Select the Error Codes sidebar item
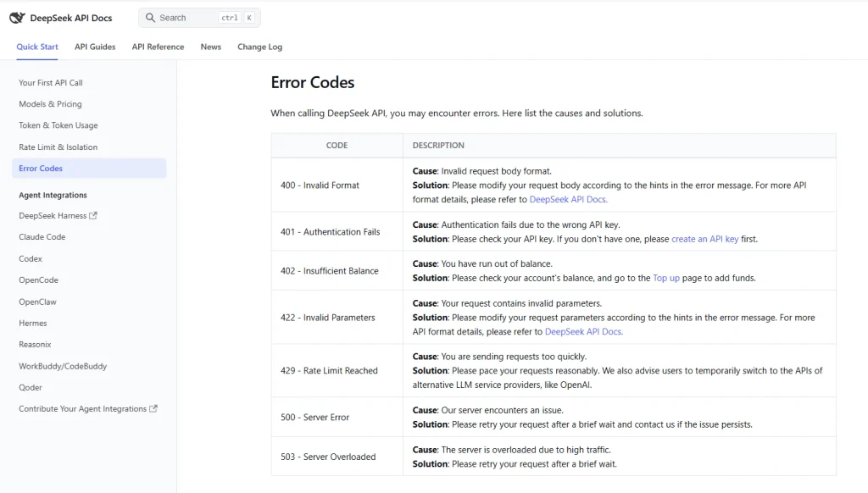This screenshot has height=493, width=868. [88, 169]
